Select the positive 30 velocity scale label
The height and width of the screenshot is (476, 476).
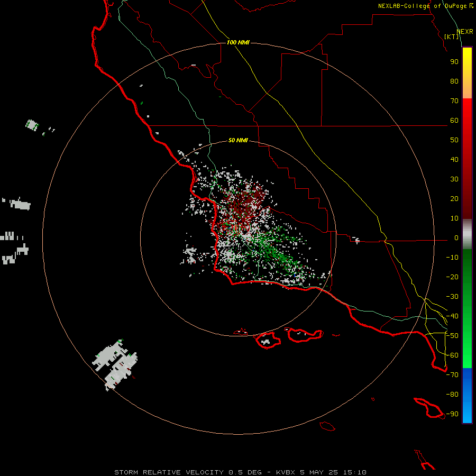pos(454,179)
